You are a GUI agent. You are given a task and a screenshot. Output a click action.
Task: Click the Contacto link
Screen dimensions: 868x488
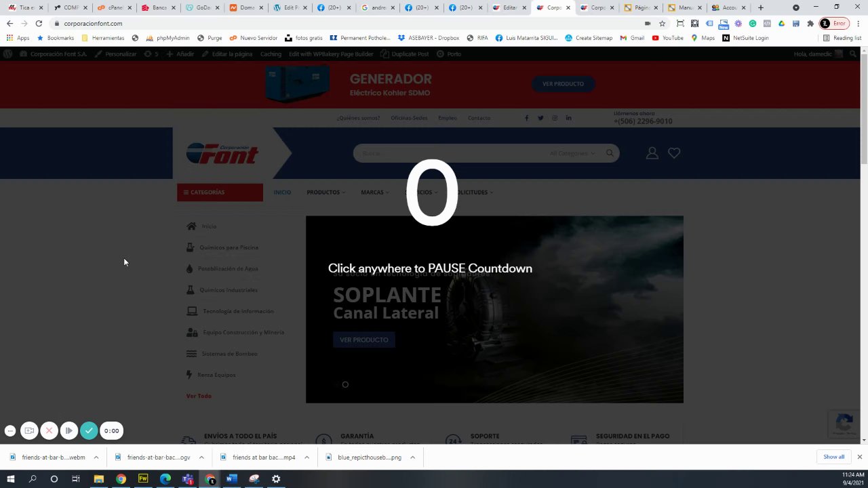[479, 118]
